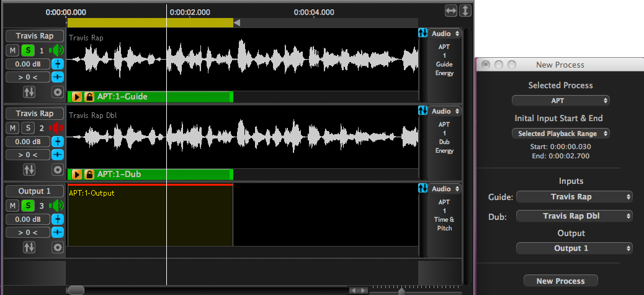Viewport: 644px width, 295px height.
Task: Play the APT:1-Guide region
Action: [x=77, y=97]
